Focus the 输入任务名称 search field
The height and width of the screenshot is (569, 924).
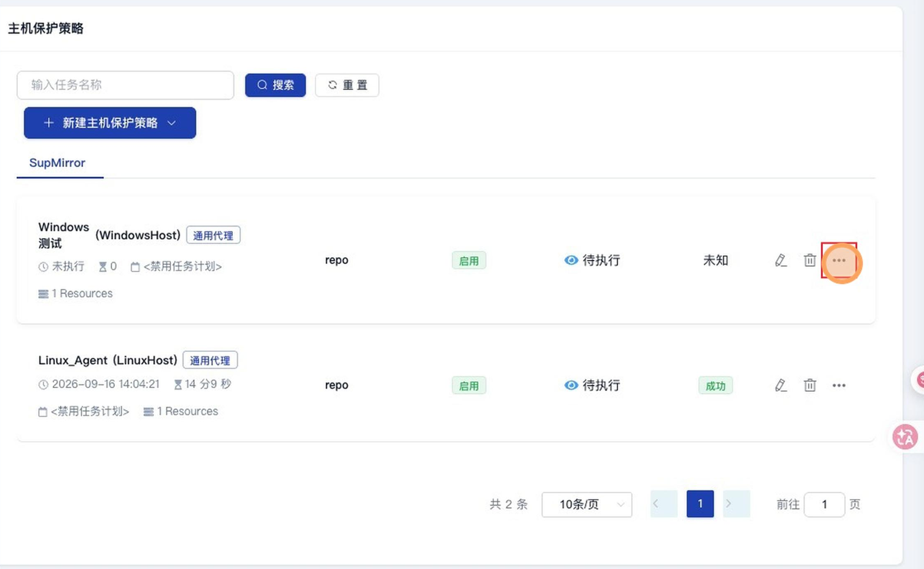pyautogui.click(x=125, y=85)
